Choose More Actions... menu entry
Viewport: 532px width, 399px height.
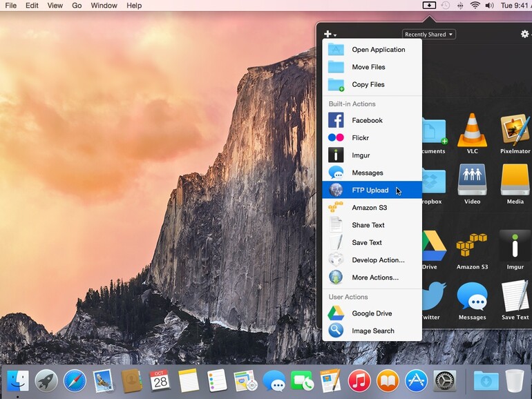coord(374,278)
